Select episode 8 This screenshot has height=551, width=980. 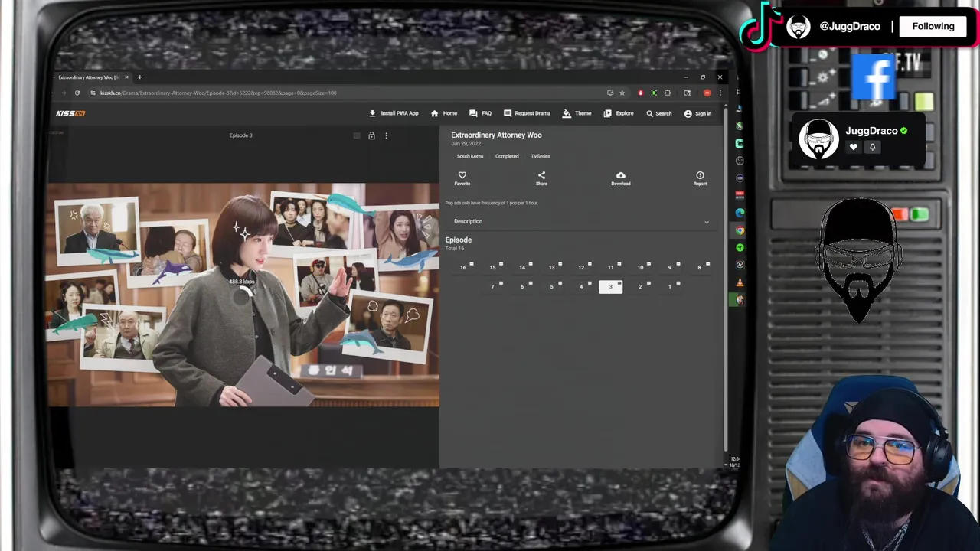(699, 267)
